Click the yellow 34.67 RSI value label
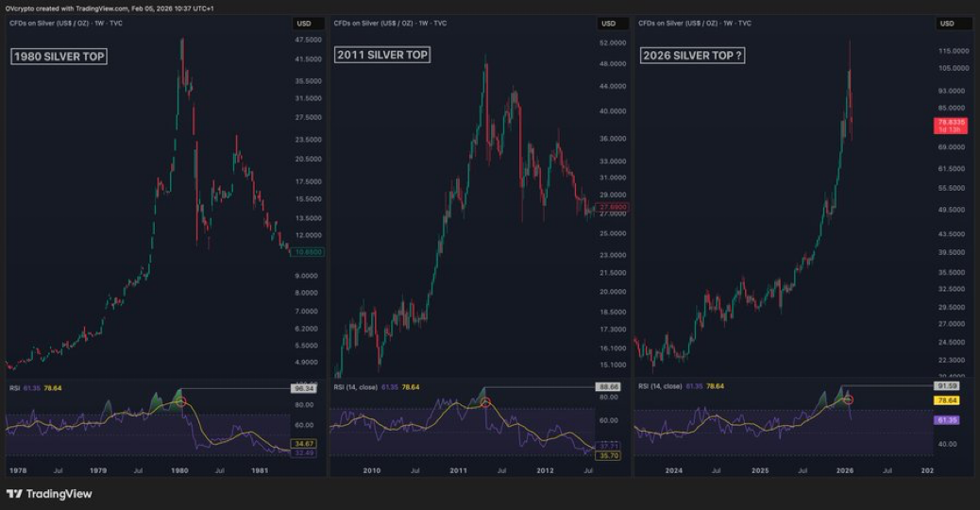980x510 pixels. click(x=304, y=444)
